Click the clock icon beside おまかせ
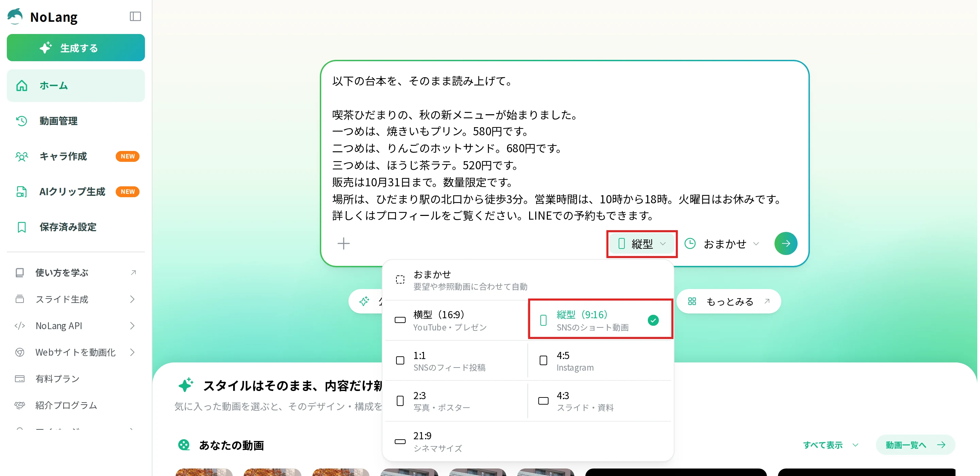Screen dimensions: 980x476 tap(690, 244)
